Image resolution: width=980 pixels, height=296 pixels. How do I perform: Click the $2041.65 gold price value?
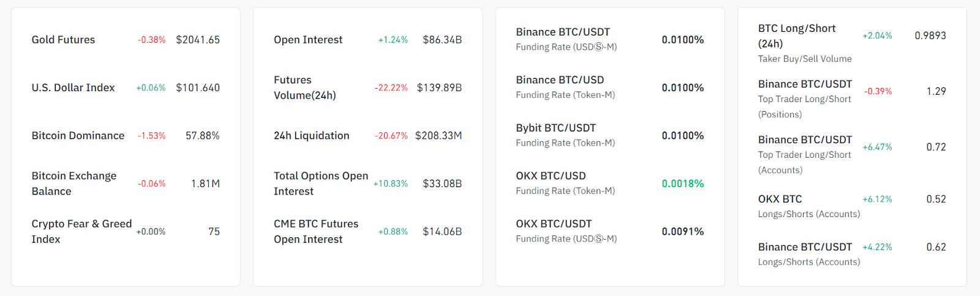point(197,40)
